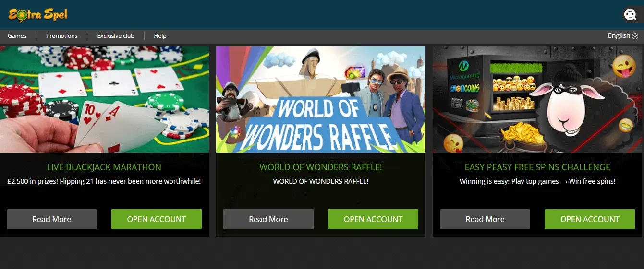Screen dimensions: 644x269
Task: Open live chat support headset icon
Action: coord(630,15)
